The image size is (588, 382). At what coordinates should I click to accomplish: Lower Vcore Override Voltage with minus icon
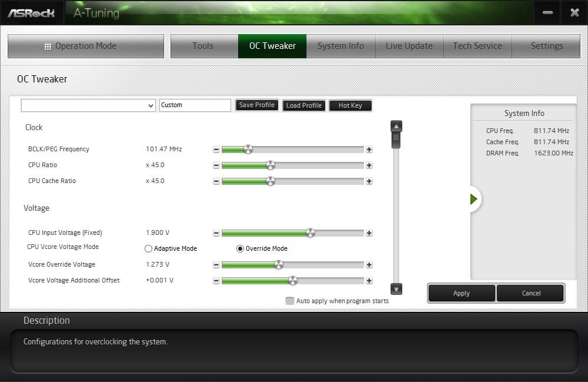pos(216,265)
